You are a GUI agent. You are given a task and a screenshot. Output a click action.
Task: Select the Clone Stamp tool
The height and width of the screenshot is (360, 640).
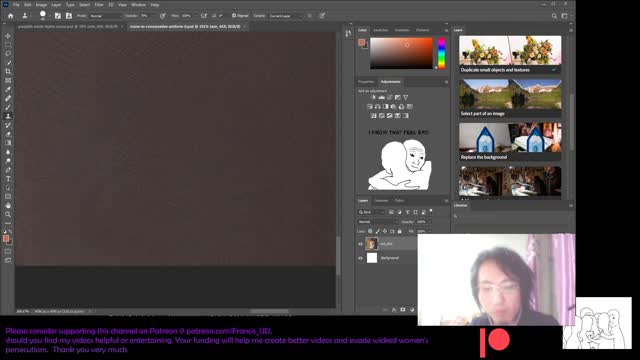tap(8, 116)
